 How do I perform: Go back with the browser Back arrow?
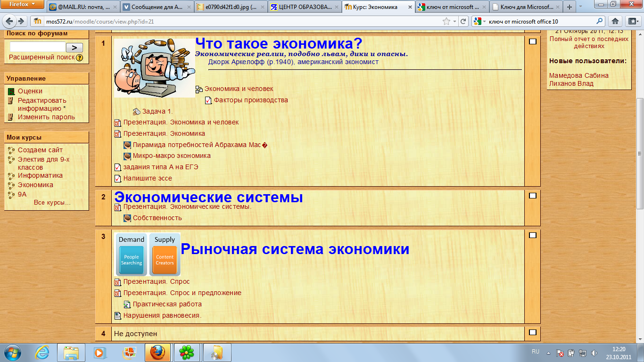pos(10,21)
